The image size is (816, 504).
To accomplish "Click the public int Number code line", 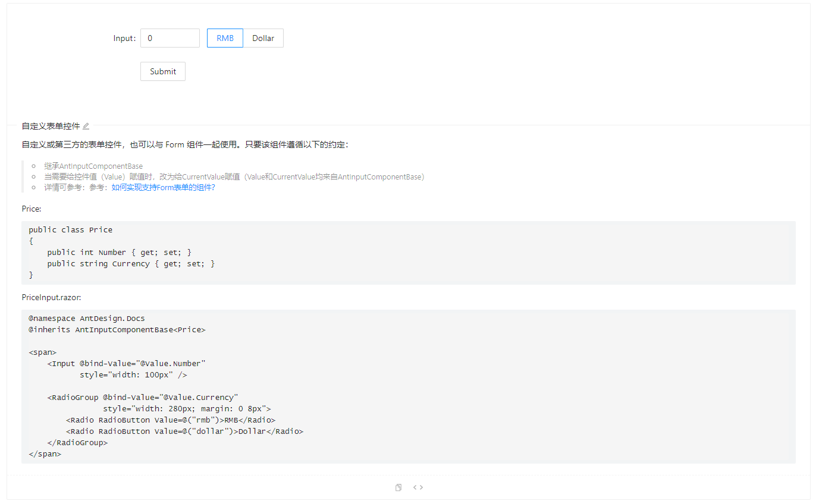I will coord(120,253).
